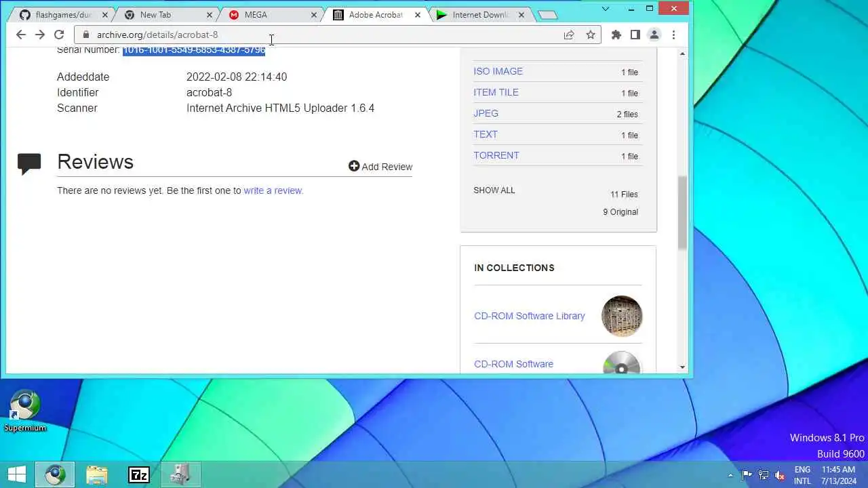Click the installer program taskbar icon
This screenshot has width=868, height=488.
tap(180, 474)
